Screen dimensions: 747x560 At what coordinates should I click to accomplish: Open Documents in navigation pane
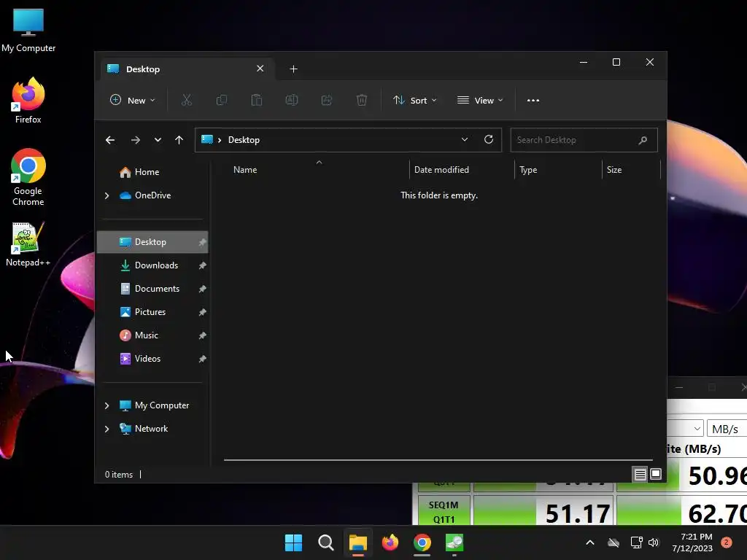coord(152,289)
